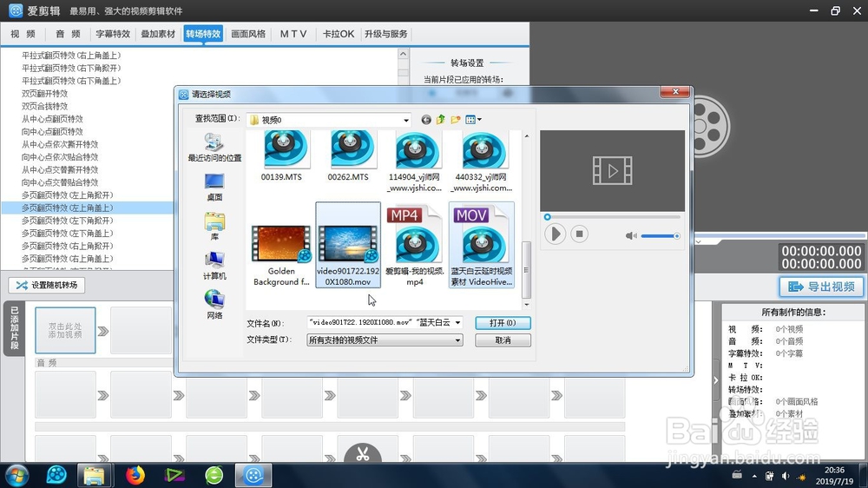Open the 爱剪辑 taskbar app icon
The height and width of the screenshot is (488, 868).
point(253,475)
